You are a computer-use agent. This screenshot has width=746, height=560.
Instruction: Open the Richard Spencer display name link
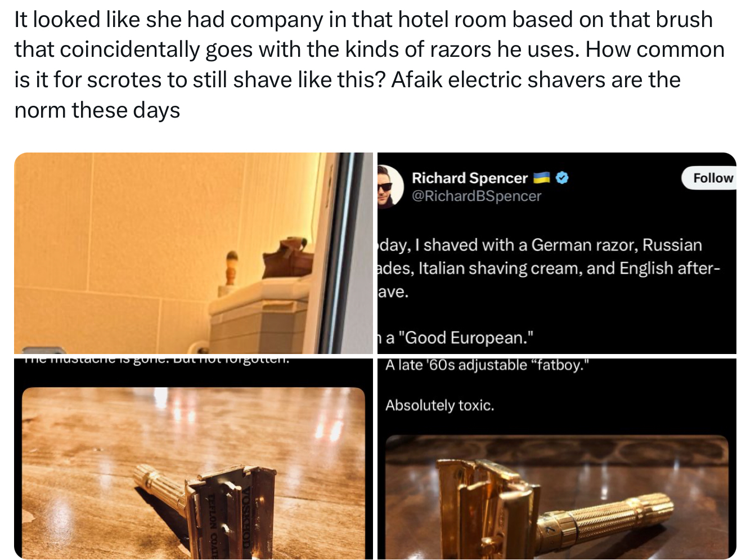point(469,178)
